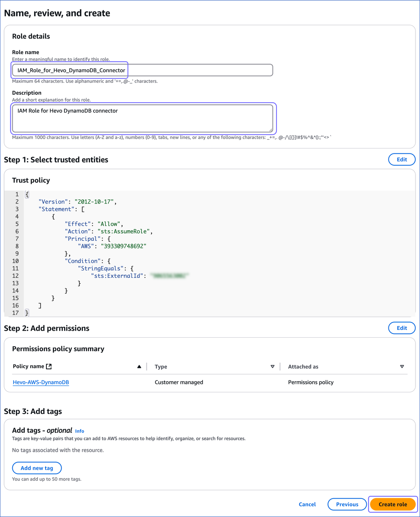
Task: Click the "Condition" key on line 10
Action: pos(82,261)
